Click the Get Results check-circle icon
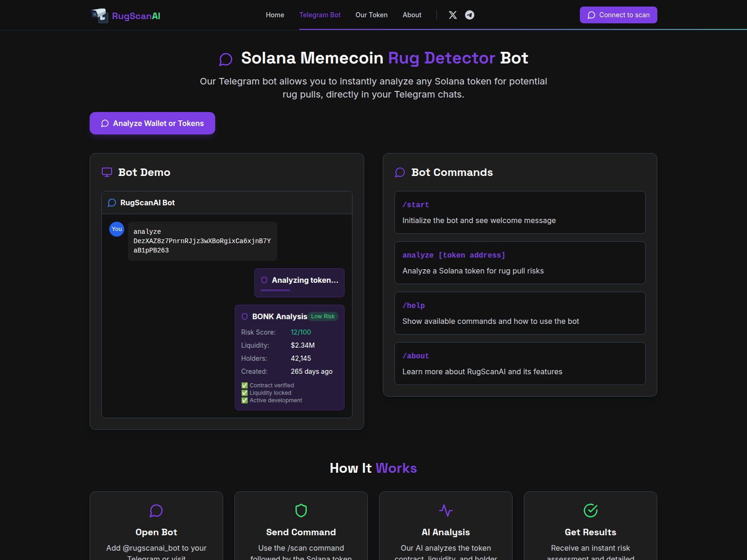The height and width of the screenshot is (560, 747). [591, 511]
